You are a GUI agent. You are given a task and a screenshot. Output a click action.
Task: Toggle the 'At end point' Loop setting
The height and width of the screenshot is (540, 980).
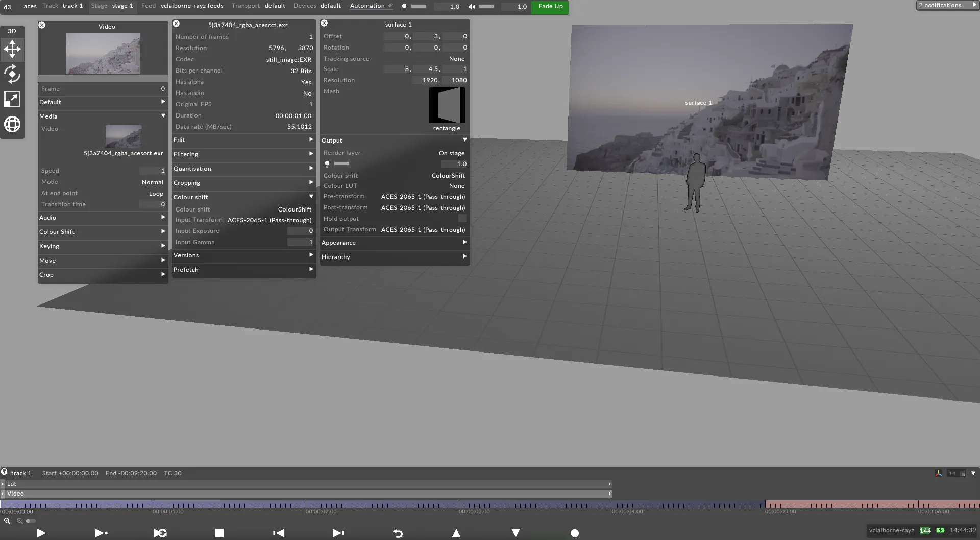[156, 193]
